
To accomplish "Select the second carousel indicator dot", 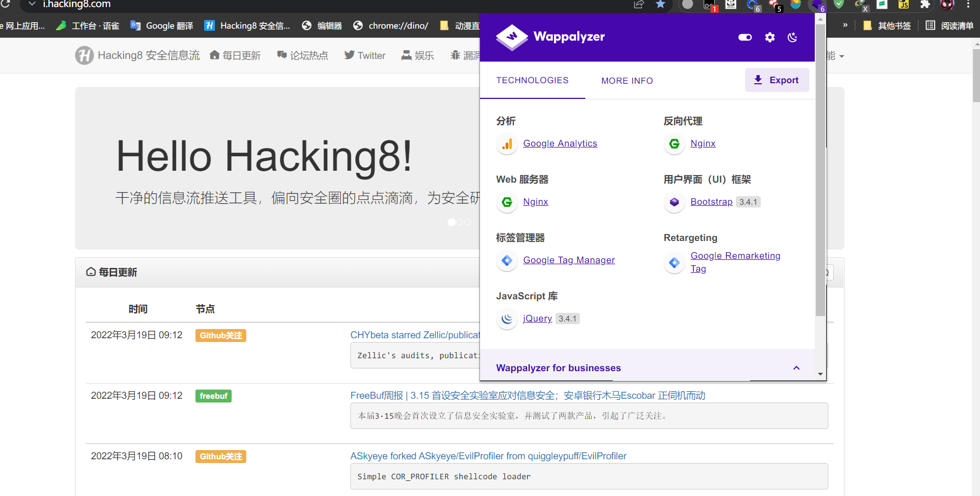I will [x=459, y=222].
